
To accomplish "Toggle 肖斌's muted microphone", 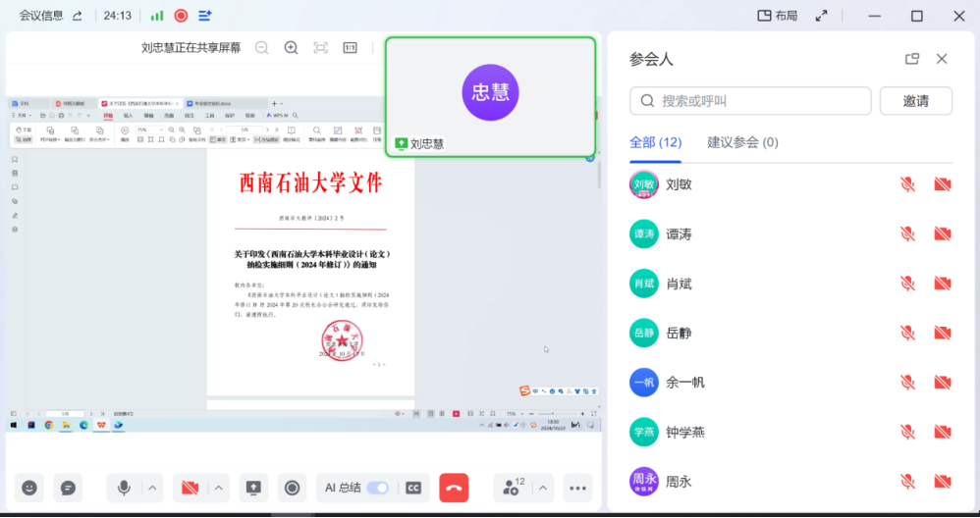I will tap(907, 284).
